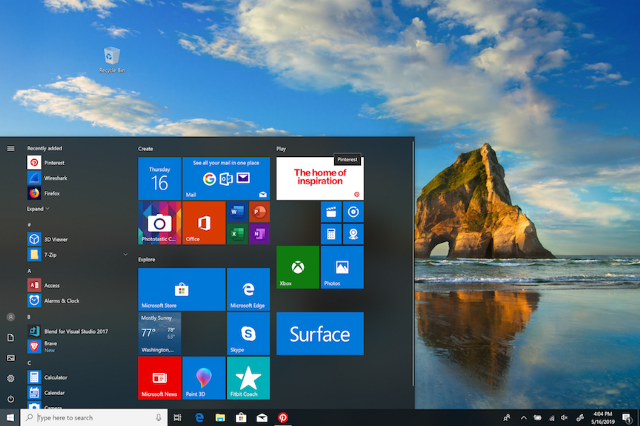Click the Power button in Start sidebar
Viewport: 640px width, 426px height.
click(x=11, y=399)
